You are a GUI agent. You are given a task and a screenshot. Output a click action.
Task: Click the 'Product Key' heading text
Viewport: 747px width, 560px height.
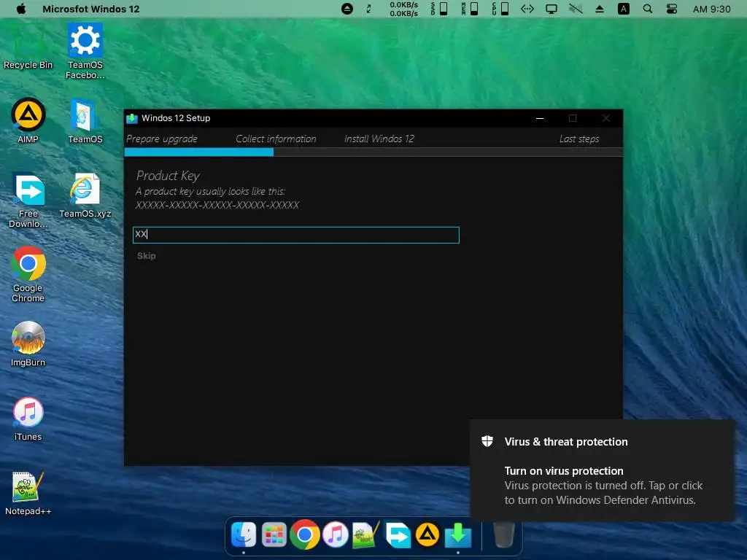click(x=168, y=176)
